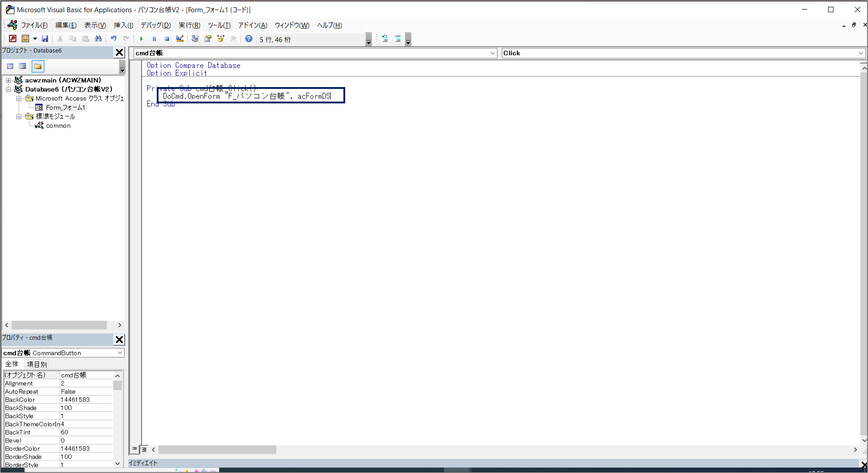
Task: Close the プロジェクト panel
Action: [x=119, y=52]
